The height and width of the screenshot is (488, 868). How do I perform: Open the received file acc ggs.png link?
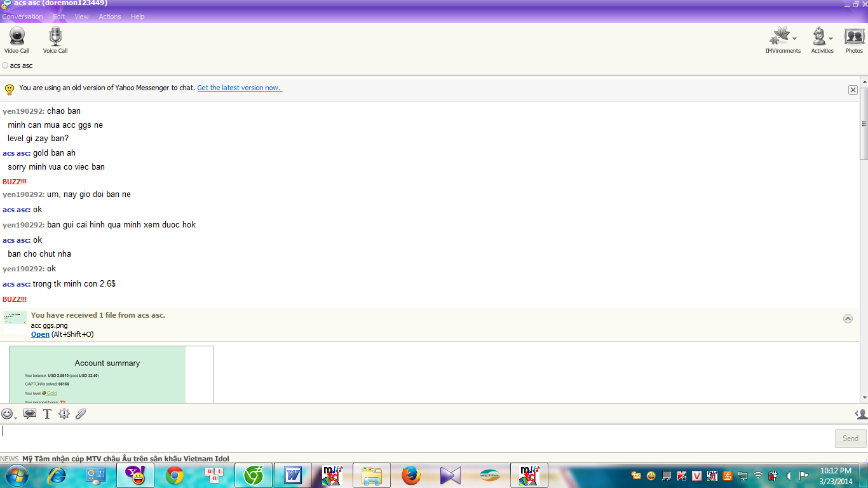[x=40, y=334]
